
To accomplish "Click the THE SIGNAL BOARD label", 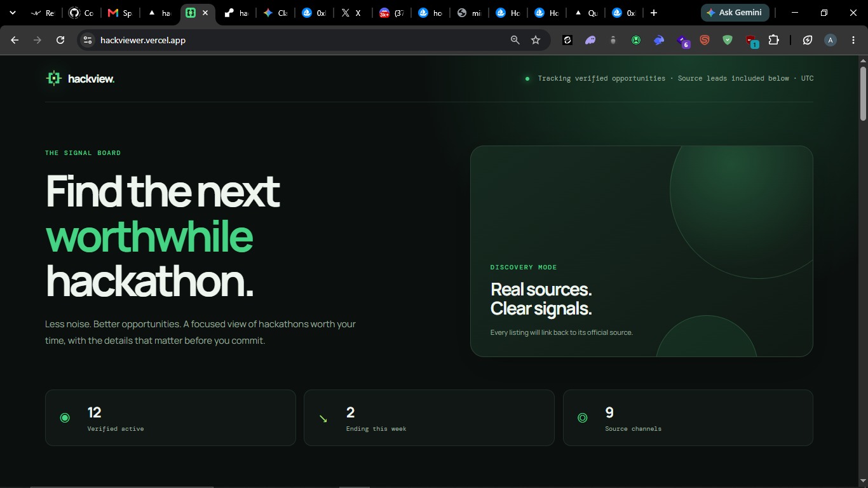I will click(83, 153).
